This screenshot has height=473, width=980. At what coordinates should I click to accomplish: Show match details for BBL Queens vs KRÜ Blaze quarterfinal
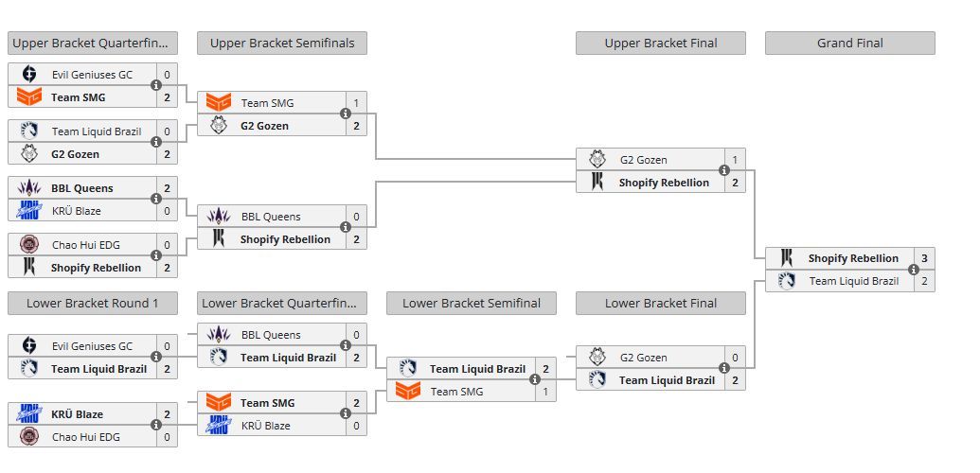[156, 200]
